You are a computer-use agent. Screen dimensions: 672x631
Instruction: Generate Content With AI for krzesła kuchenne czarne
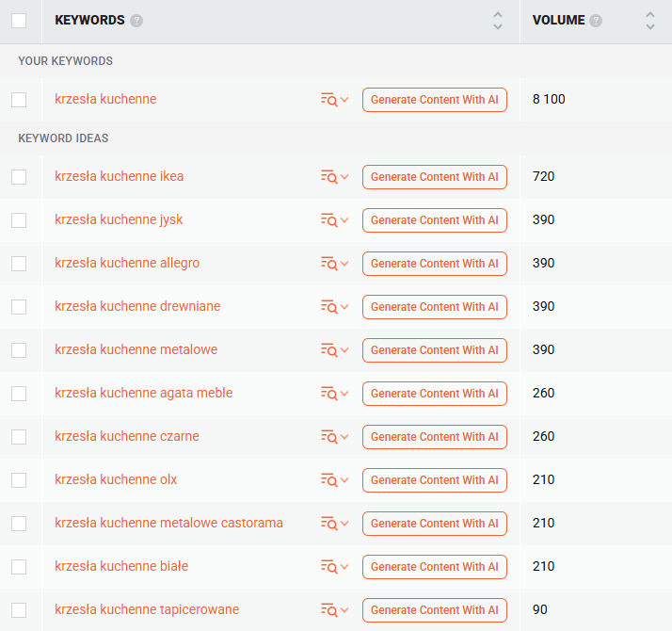coord(435,437)
